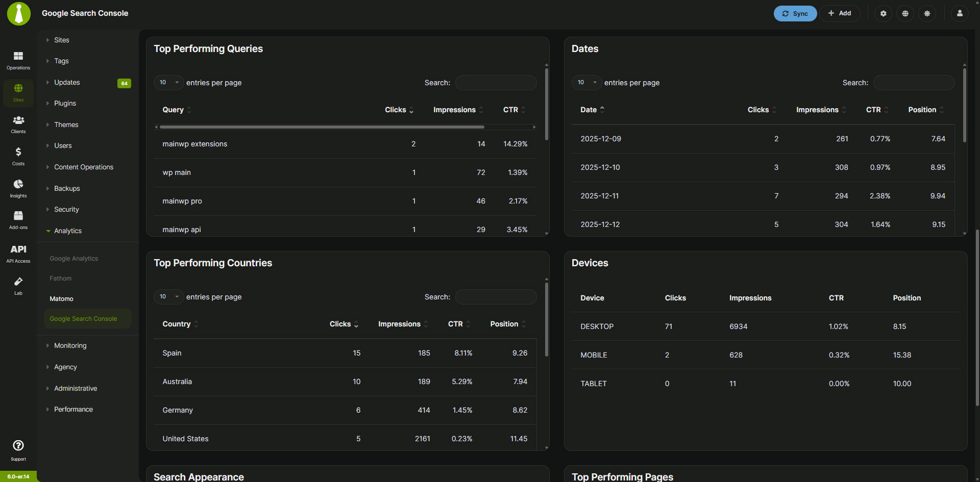This screenshot has width=980, height=482.
Task: Open the user account icon
Action: (x=960, y=13)
